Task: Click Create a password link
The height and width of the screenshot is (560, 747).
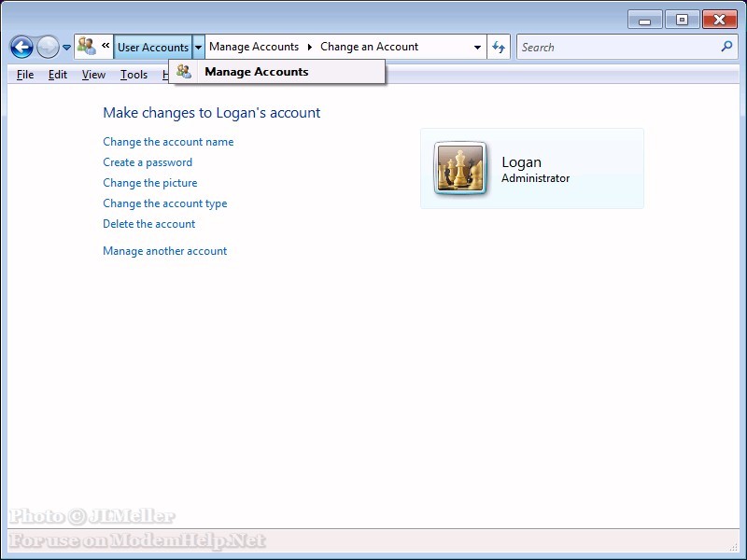Action: coord(148,162)
